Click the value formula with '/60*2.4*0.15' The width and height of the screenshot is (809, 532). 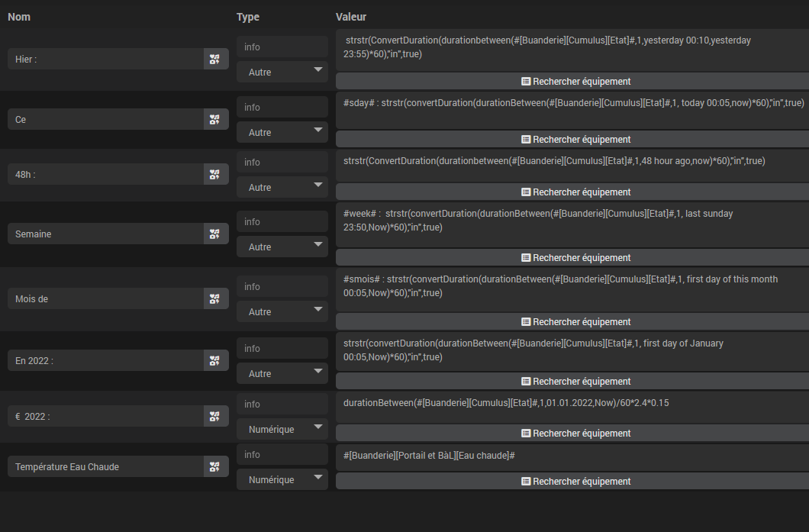pyautogui.click(x=572, y=407)
